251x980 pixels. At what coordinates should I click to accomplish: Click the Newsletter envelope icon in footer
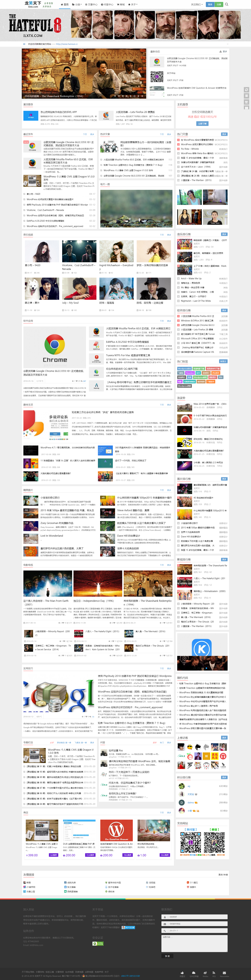[x=224, y=973]
